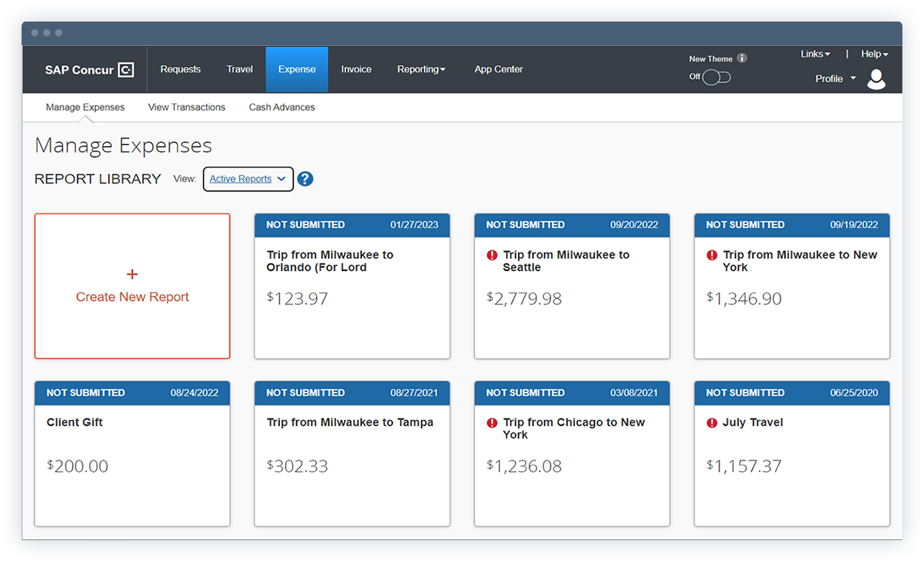Expand the Reporting dropdown menu
Screen dimensions: 924x561
pos(422,69)
